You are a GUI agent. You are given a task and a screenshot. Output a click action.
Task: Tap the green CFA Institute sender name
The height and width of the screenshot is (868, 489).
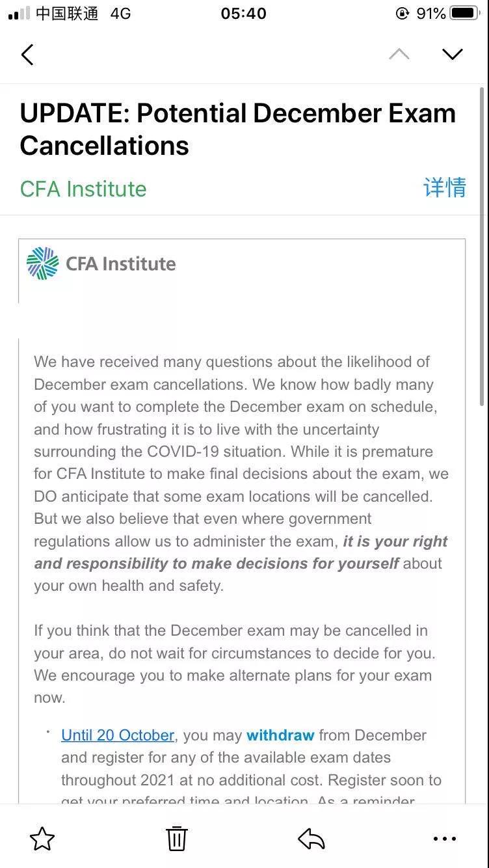[x=83, y=189]
